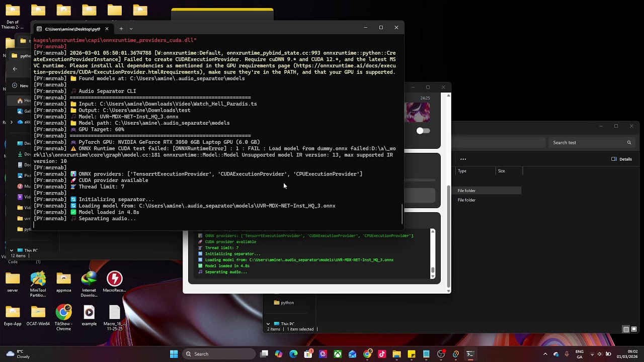Image resolution: width=644 pixels, height=362 pixels.
Task: Open the ENG GA language switcher
Action: 580,354
